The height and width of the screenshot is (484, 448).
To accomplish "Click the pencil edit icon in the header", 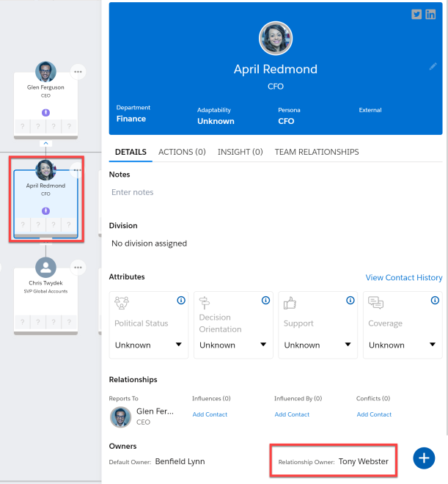I will pyautogui.click(x=433, y=66).
